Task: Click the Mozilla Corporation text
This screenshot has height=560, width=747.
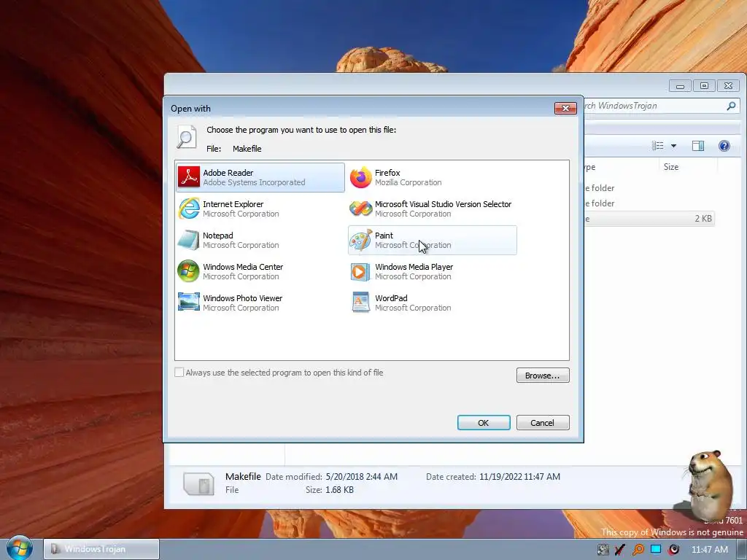Action: (x=409, y=182)
